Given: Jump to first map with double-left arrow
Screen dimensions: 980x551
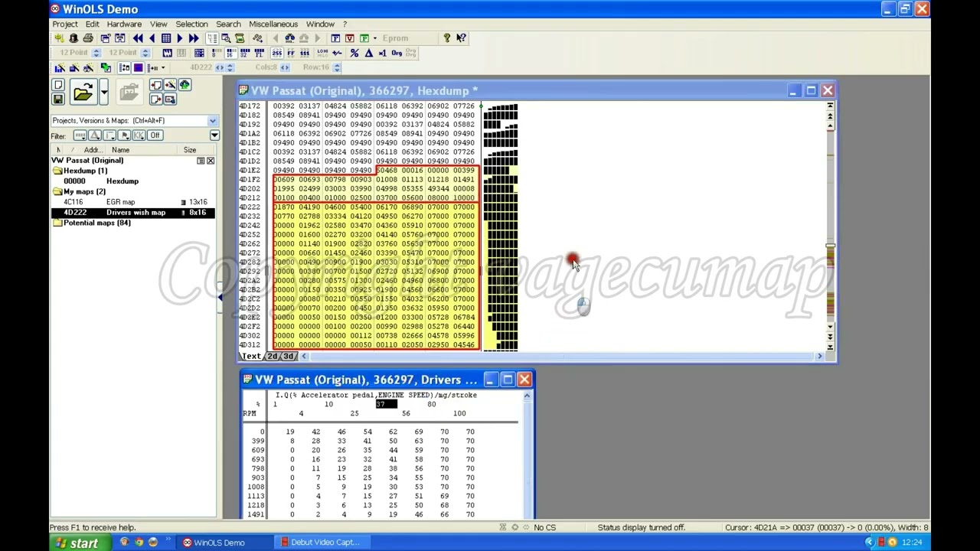Looking at the screenshot, I should (x=138, y=38).
